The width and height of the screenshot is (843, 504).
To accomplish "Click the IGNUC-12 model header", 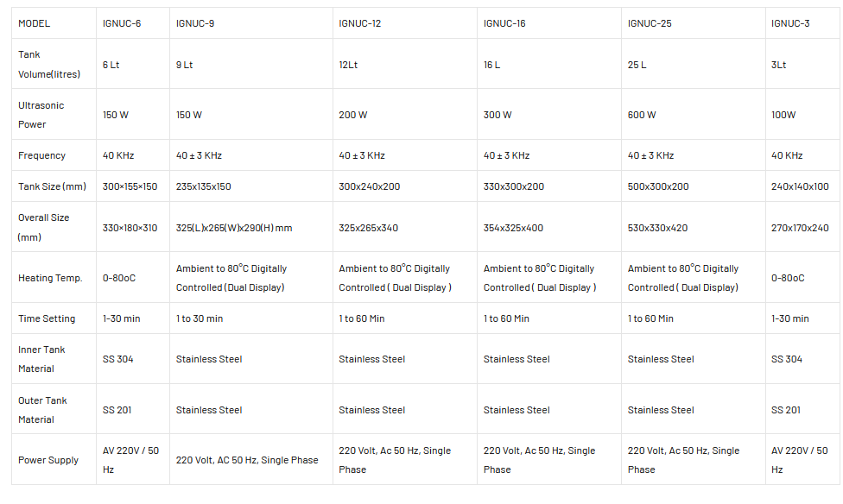I will pos(359,23).
